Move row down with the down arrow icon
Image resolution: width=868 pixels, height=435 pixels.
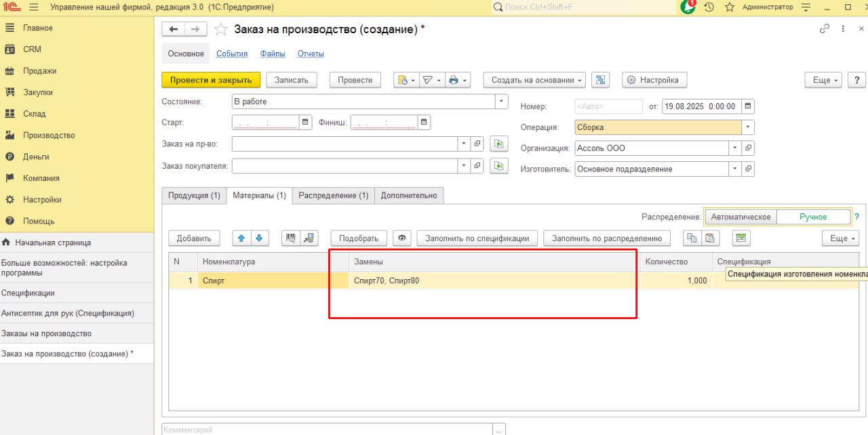pos(260,238)
